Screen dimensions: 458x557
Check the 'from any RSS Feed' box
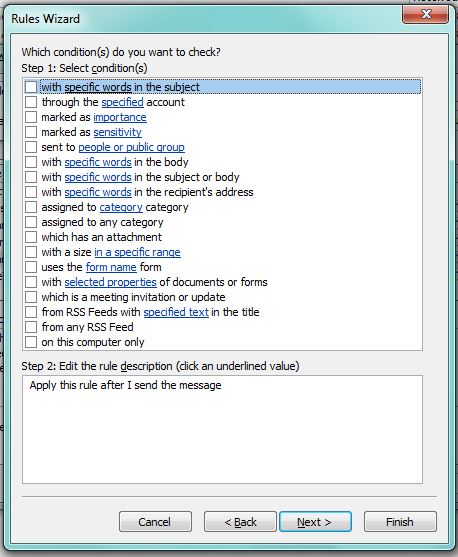coord(31,327)
